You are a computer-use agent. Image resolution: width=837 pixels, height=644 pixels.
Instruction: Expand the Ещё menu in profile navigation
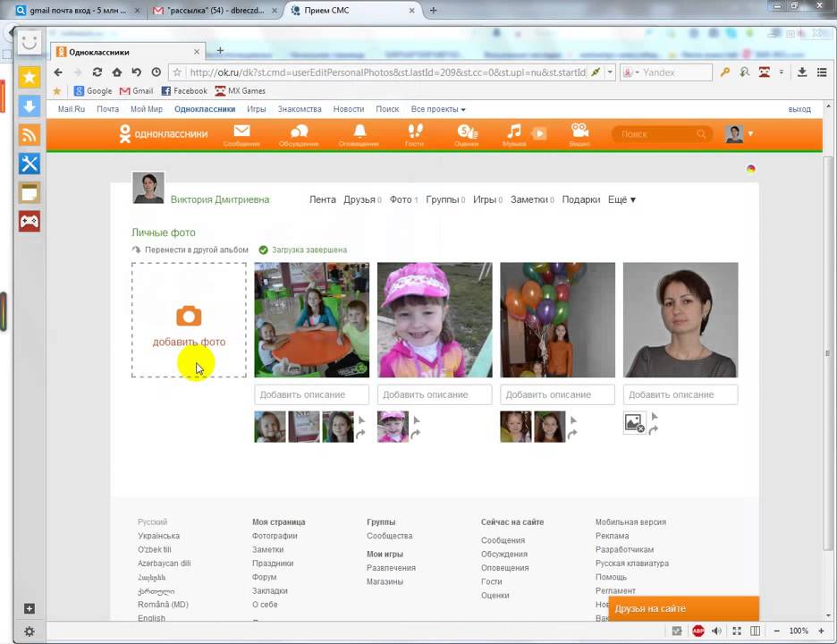point(621,199)
